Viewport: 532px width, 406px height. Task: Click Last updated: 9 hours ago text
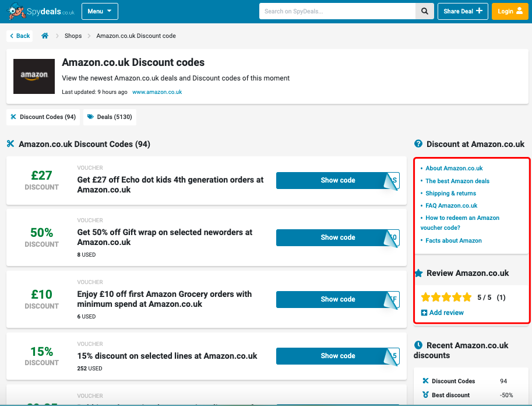pos(94,92)
